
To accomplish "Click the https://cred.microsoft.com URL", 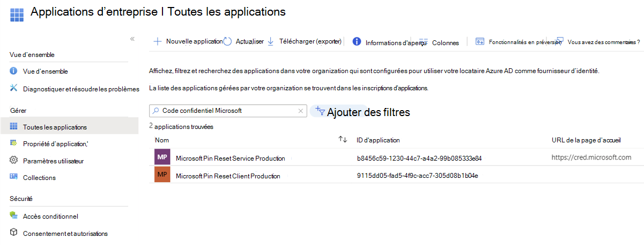I will click(x=591, y=157).
